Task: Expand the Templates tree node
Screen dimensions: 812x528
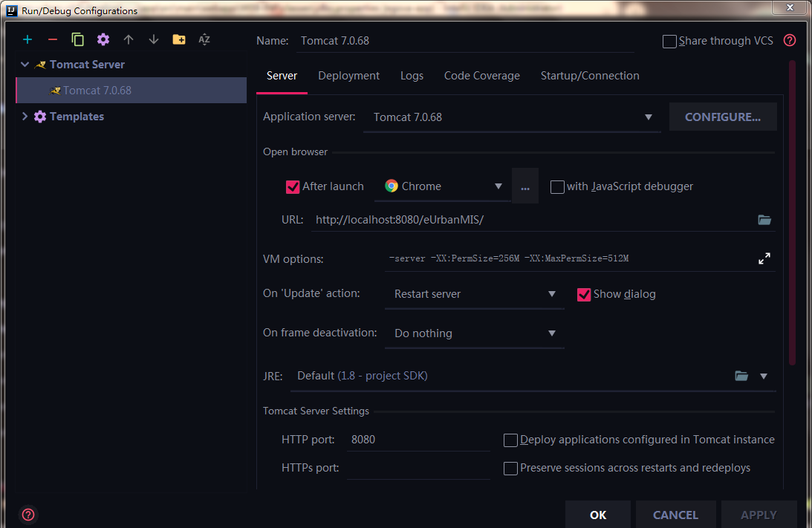Action: tap(25, 117)
